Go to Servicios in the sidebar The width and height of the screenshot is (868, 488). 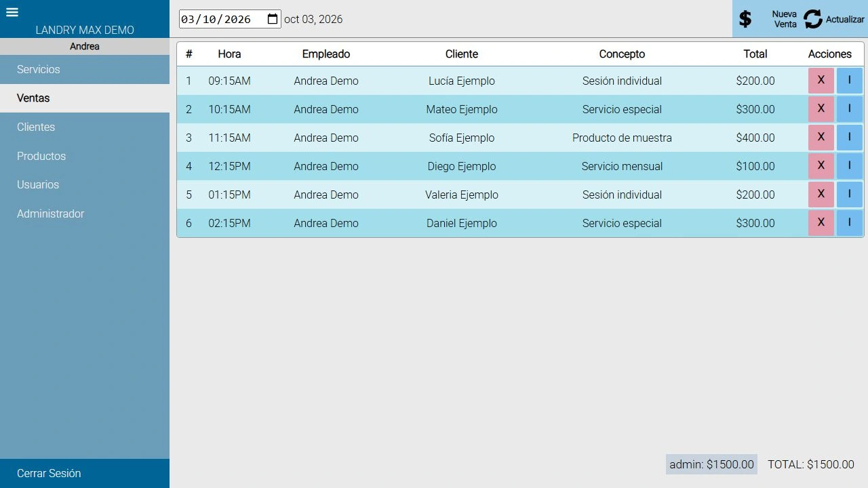click(85, 69)
